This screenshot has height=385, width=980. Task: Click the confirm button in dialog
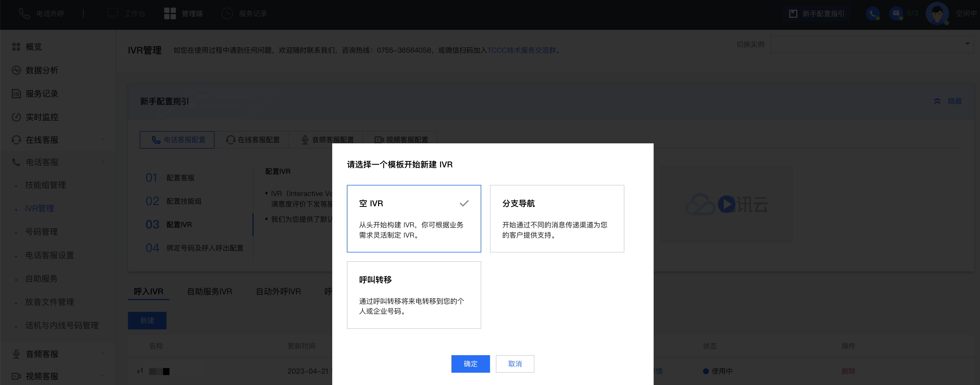(x=470, y=364)
